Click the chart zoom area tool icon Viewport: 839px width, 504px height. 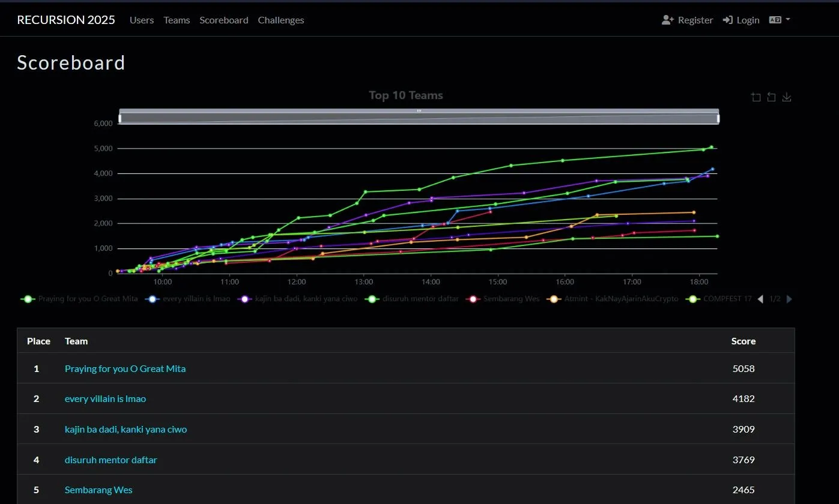click(756, 97)
